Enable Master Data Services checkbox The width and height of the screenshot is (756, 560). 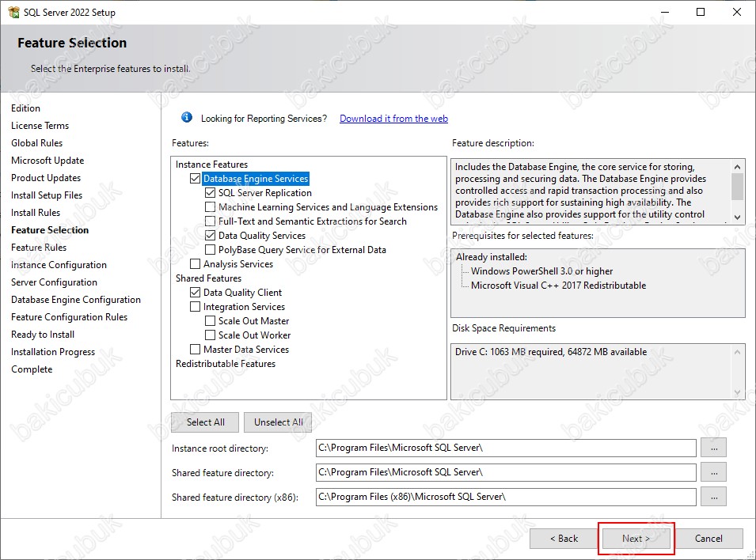(x=196, y=350)
